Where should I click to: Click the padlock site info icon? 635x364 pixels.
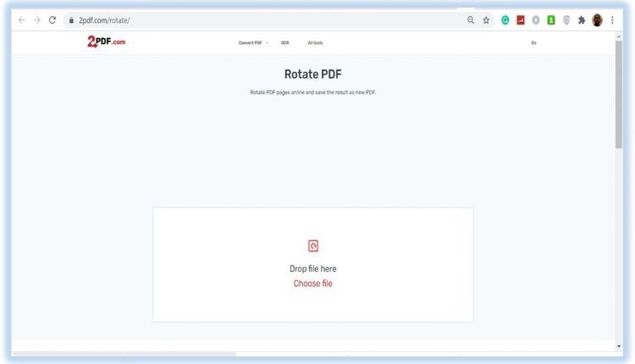pos(71,20)
